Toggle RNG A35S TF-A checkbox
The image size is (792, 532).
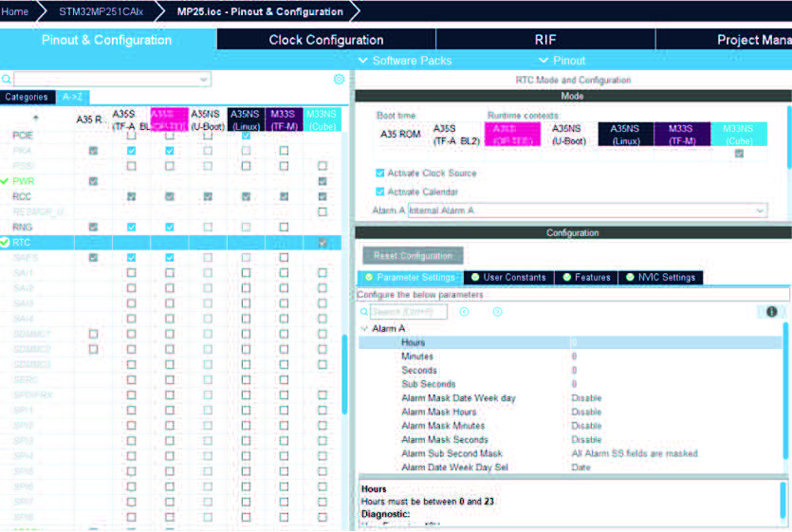tap(131, 227)
